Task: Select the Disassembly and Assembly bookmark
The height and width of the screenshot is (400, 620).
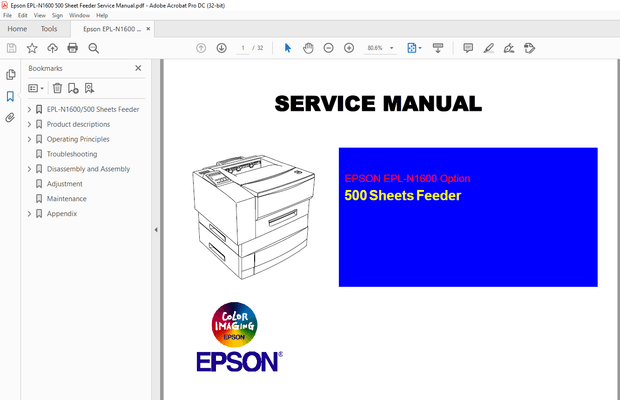Action: tap(88, 169)
